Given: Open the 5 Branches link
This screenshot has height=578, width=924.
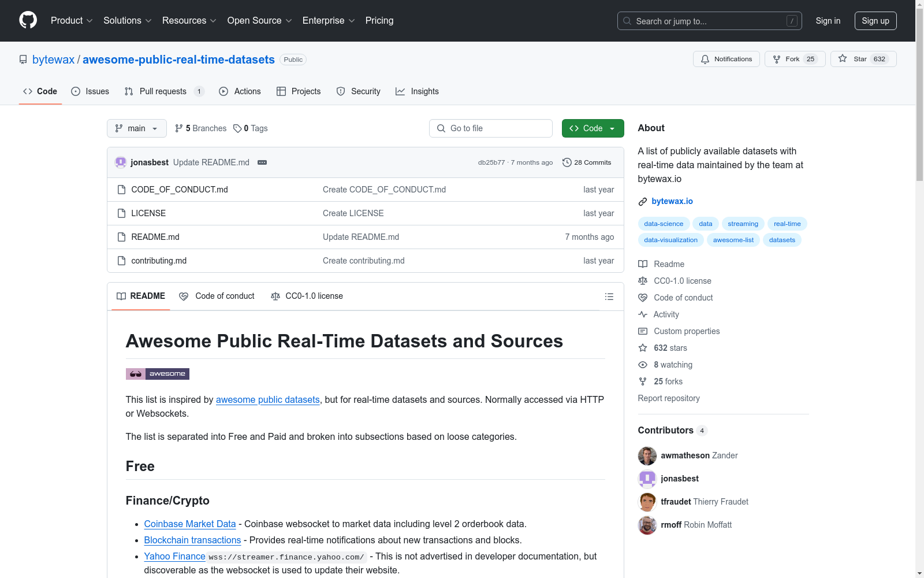Looking at the screenshot, I should click(201, 128).
